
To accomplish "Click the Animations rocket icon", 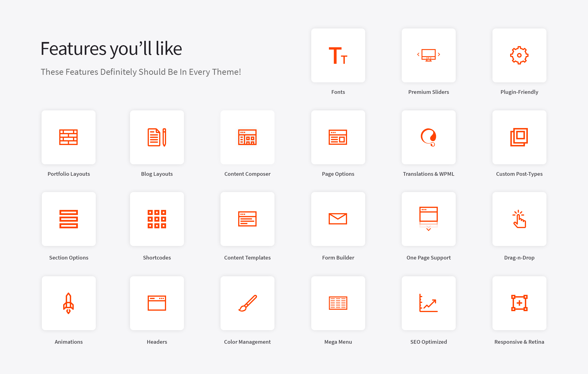I will tap(69, 303).
